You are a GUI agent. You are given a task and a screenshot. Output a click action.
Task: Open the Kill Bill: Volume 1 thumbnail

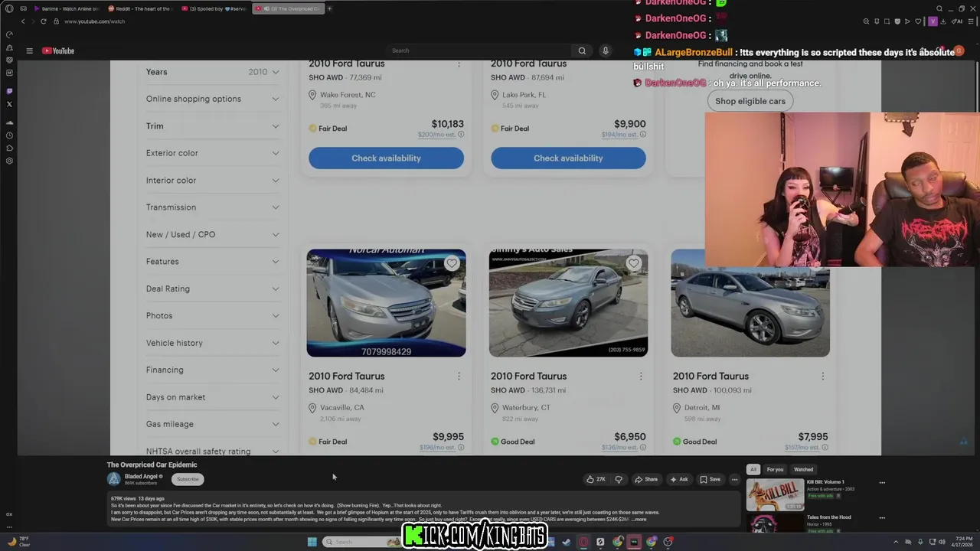(x=775, y=494)
